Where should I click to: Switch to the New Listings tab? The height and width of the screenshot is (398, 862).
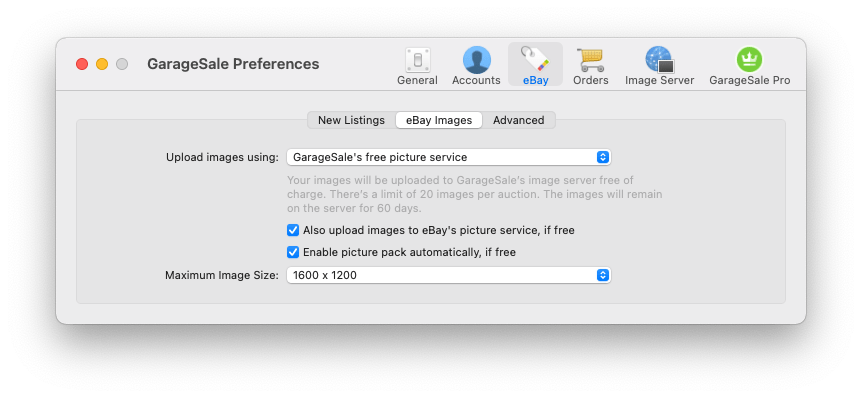[x=351, y=120]
